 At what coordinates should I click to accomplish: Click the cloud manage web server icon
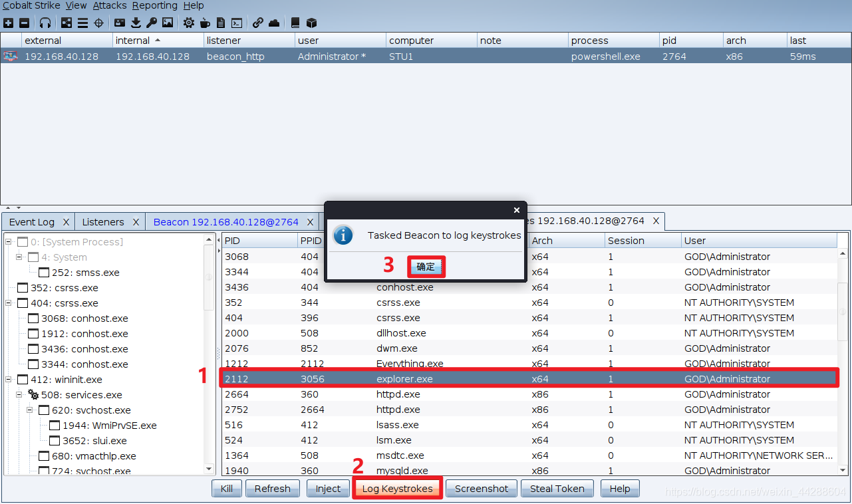tap(274, 23)
